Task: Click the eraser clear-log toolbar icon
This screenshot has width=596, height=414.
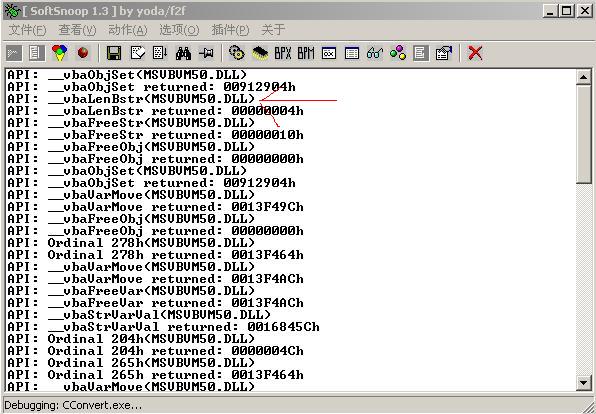Action: 138,53
